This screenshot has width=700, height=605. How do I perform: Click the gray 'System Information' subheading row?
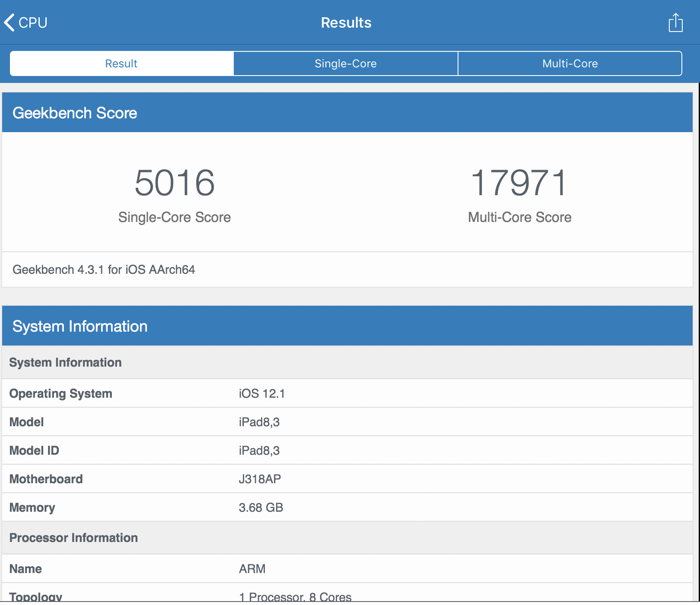coord(347,362)
